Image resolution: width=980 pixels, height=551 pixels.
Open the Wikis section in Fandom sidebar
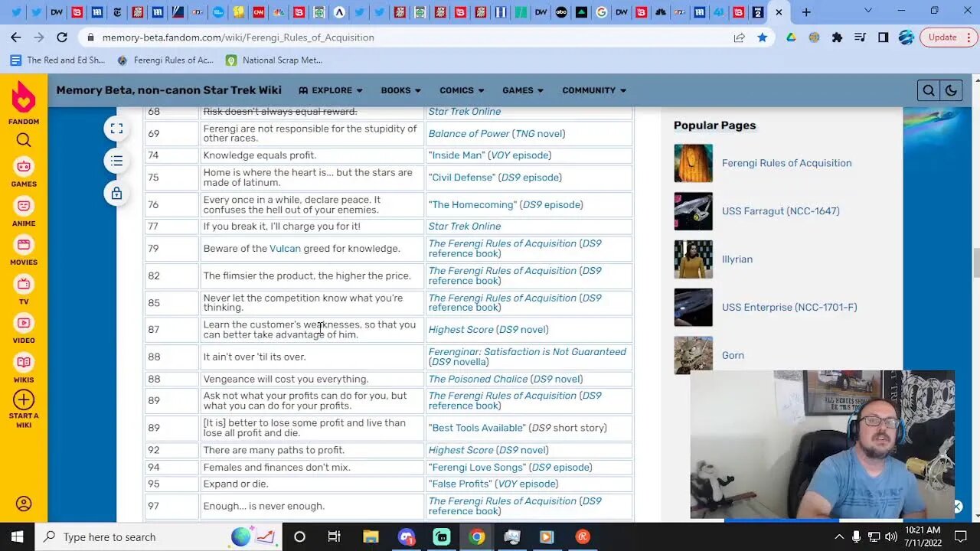24,368
